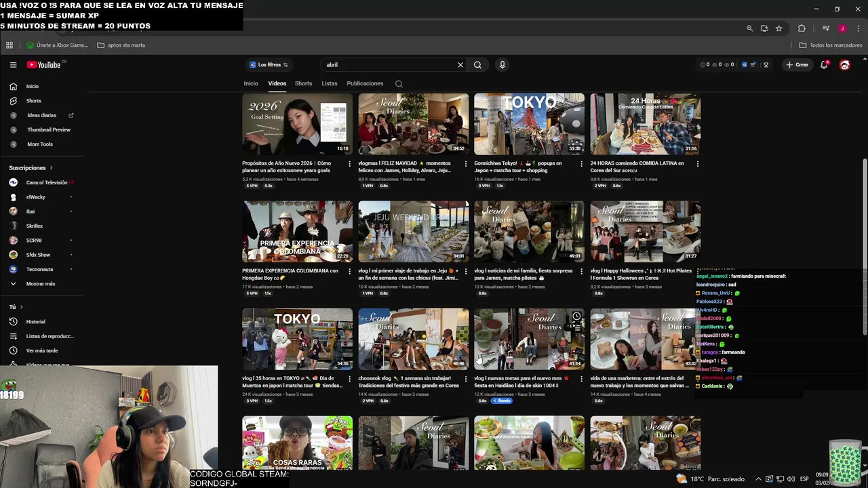Click the channel search magnifier icon
The image size is (868, 488).
point(399,84)
